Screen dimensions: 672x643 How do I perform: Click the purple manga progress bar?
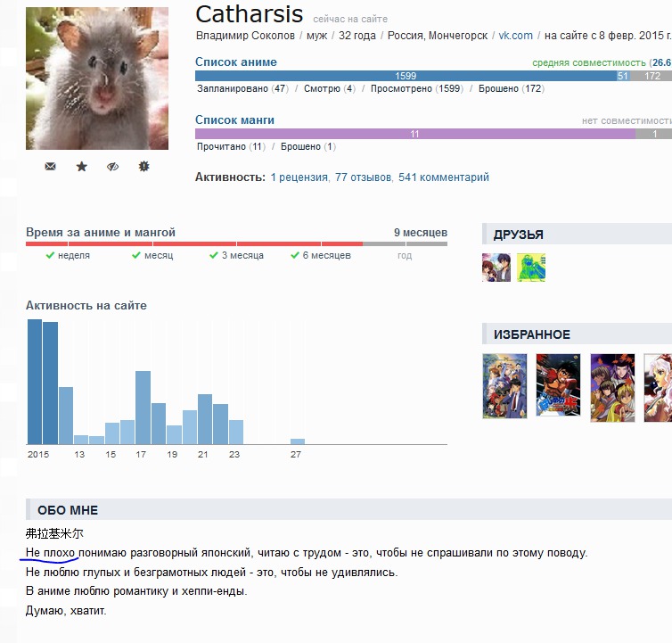(414, 134)
